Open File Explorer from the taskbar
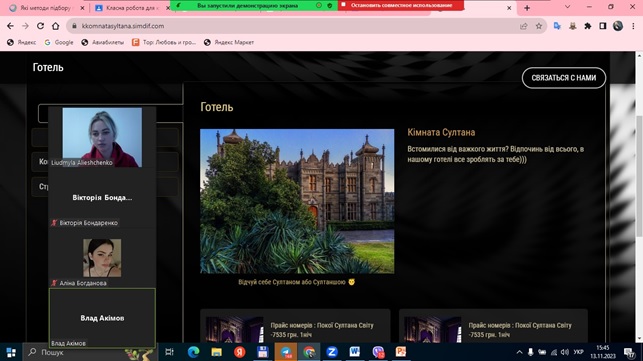 click(x=217, y=352)
